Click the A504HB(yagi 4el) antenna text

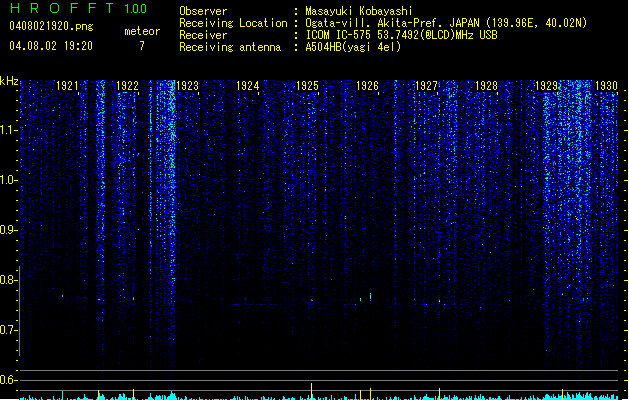(353, 47)
